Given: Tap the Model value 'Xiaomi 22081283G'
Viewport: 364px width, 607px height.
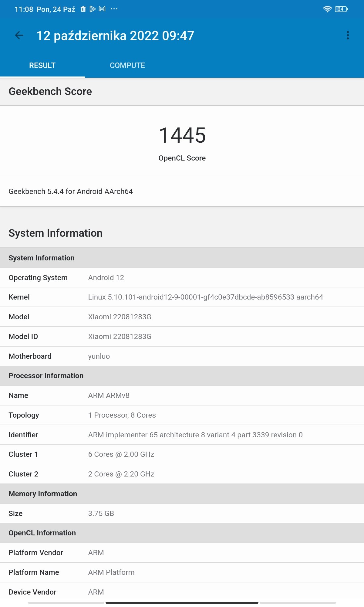Looking at the screenshot, I should pyautogui.click(x=120, y=317).
